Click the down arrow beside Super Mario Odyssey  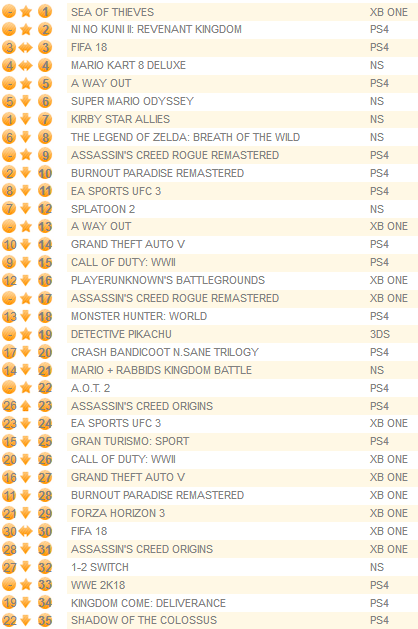click(x=26, y=101)
